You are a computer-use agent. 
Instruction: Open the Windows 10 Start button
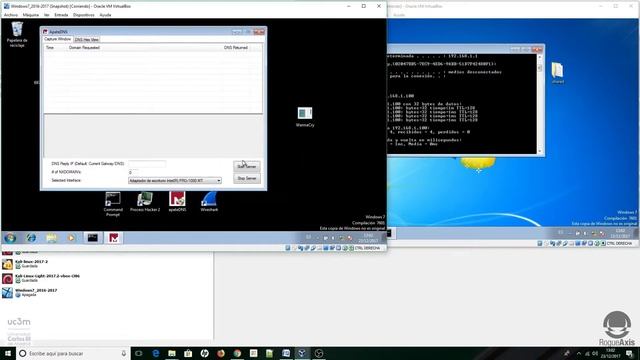(8, 353)
